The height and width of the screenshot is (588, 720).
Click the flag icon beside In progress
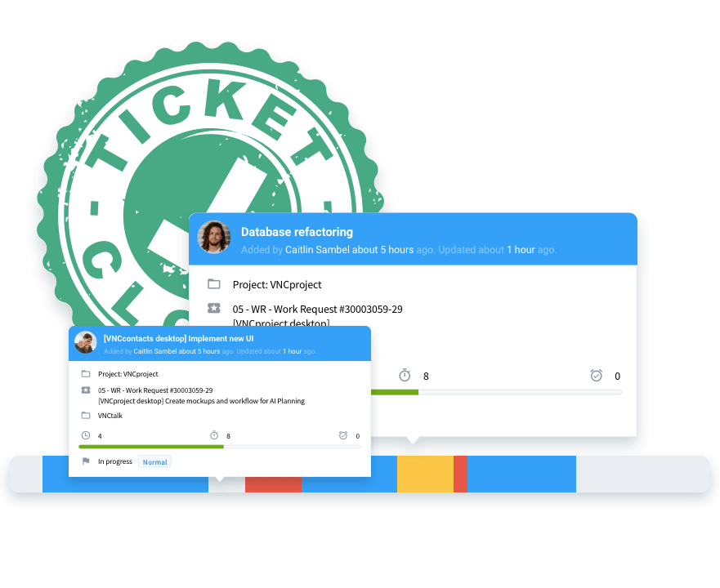pyautogui.click(x=86, y=461)
